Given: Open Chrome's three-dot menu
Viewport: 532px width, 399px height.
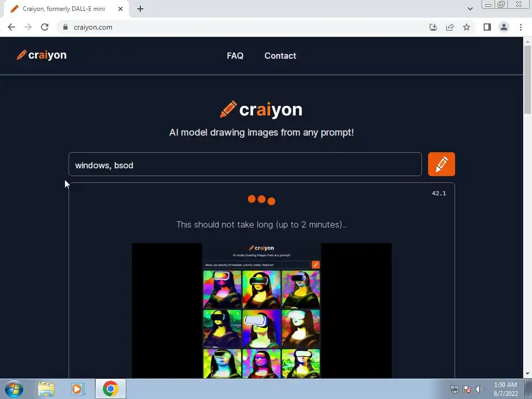Looking at the screenshot, I should click(x=521, y=27).
